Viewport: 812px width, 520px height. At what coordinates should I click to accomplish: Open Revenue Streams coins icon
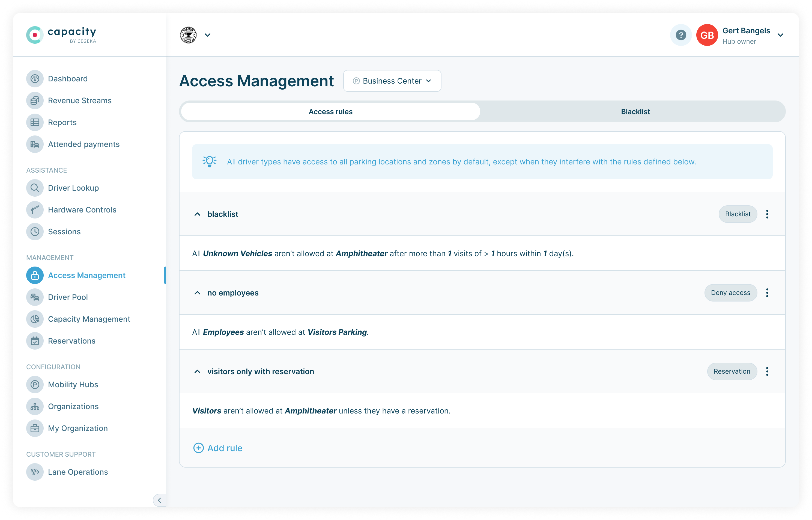click(35, 101)
